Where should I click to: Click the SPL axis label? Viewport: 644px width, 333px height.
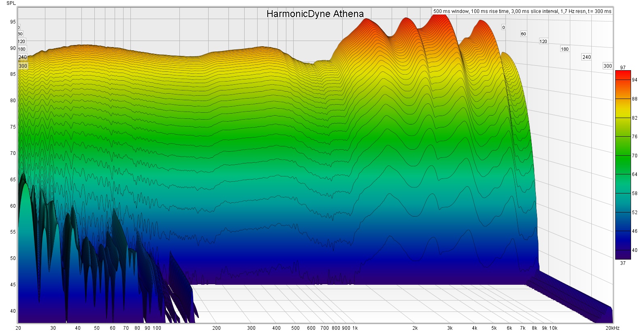tap(11, 3)
